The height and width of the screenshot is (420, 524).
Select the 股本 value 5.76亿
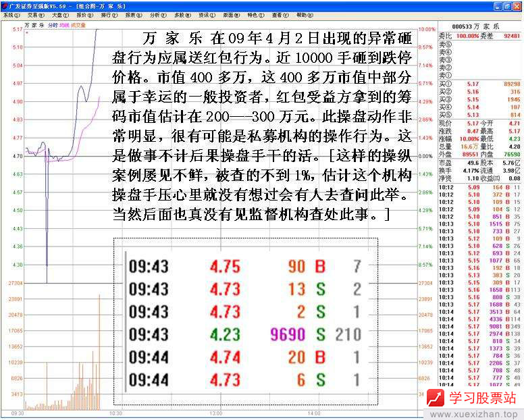tap(511, 163)
